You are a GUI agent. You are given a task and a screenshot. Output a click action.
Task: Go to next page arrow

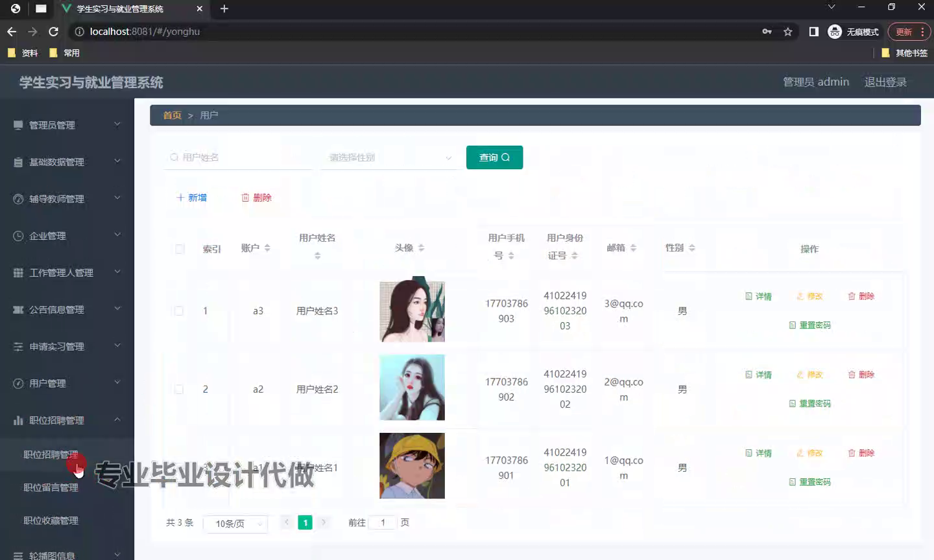324,522
